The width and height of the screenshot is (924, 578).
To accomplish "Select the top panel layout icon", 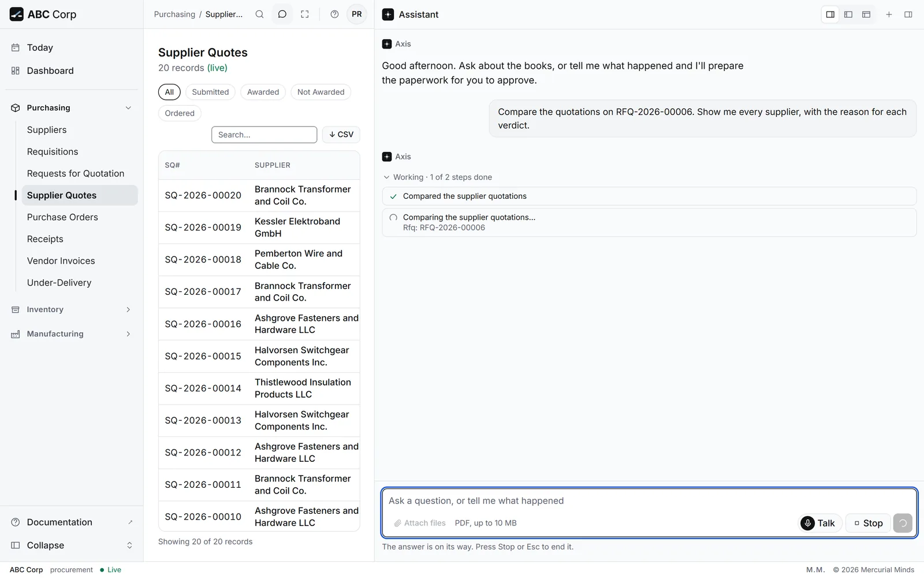I will click(866, 14).
